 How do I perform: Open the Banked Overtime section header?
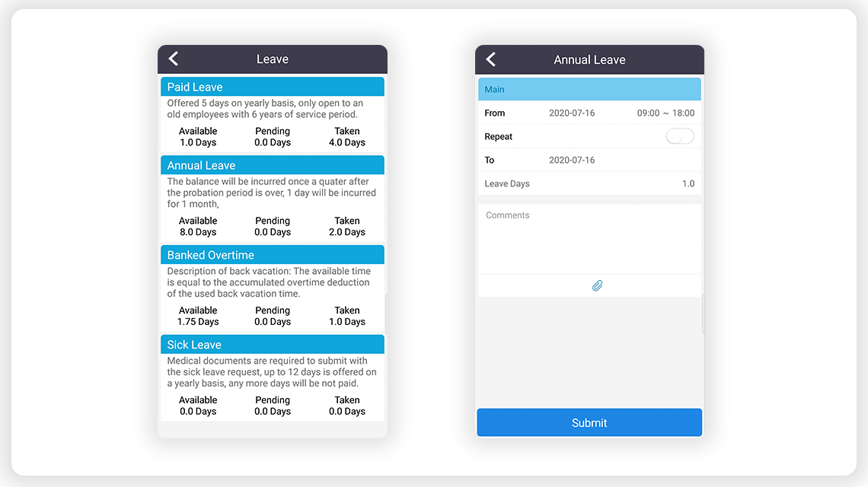(x=273, y=255)
